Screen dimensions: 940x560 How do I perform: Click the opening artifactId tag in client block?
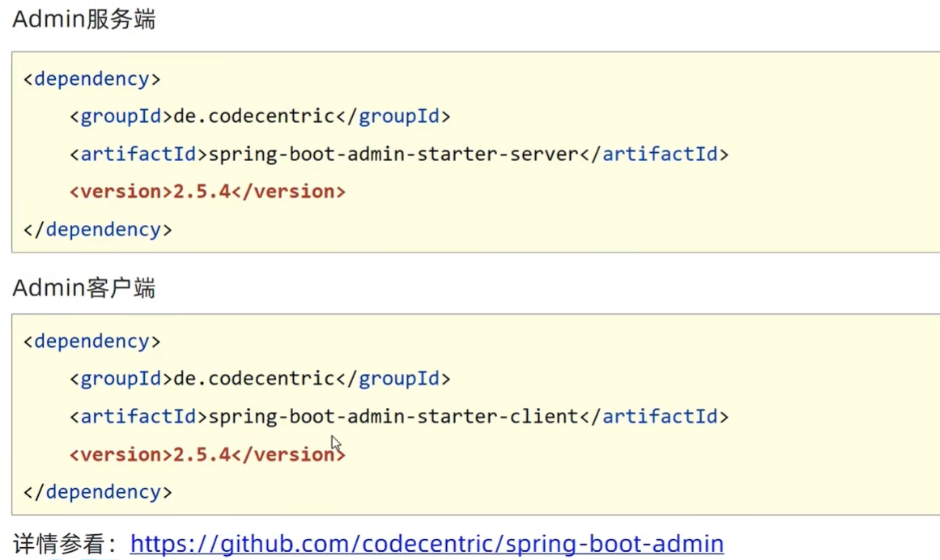tap(138, 416)
